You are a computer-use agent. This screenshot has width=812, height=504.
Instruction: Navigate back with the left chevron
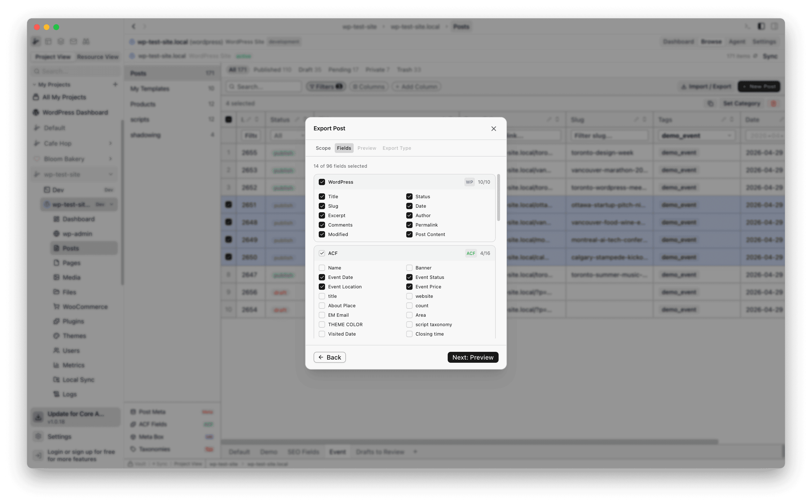[x=133, y=26]
